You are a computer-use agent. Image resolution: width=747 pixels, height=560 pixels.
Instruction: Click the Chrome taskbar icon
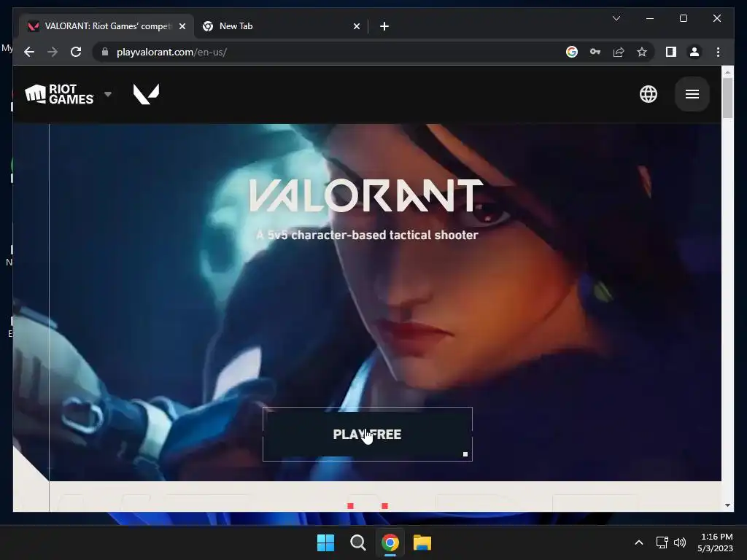point(390,542)
